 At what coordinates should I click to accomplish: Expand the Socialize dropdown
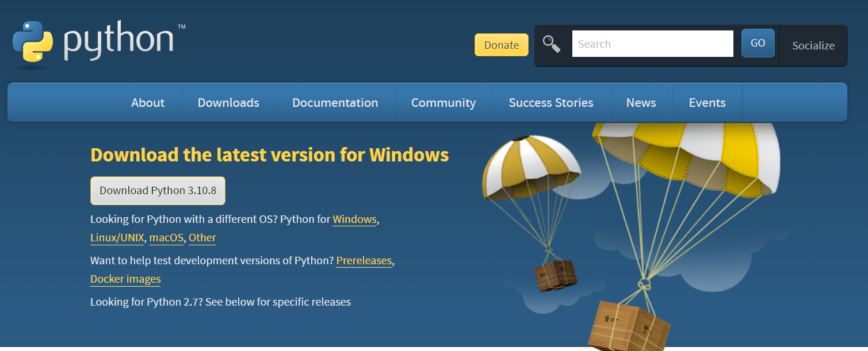(813, 45)
